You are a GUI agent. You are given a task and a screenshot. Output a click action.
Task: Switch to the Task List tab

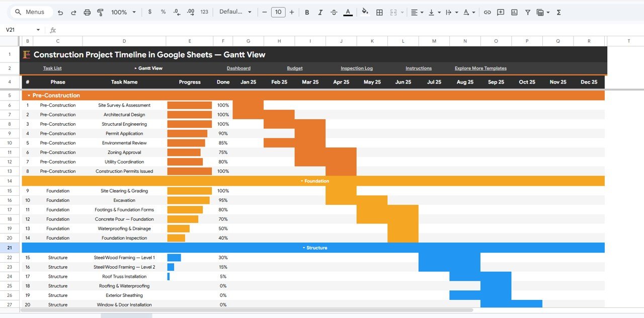pyautogui.click(x=52, y=68)
